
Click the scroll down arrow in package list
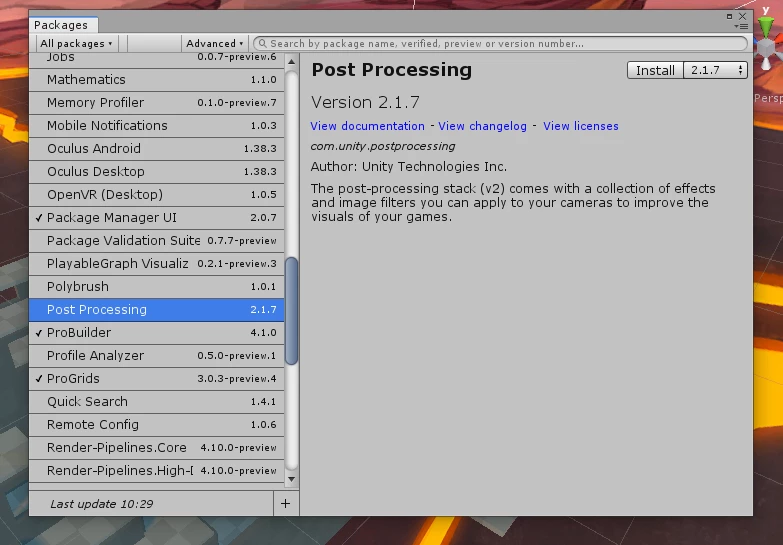click(x=292, y=479)
